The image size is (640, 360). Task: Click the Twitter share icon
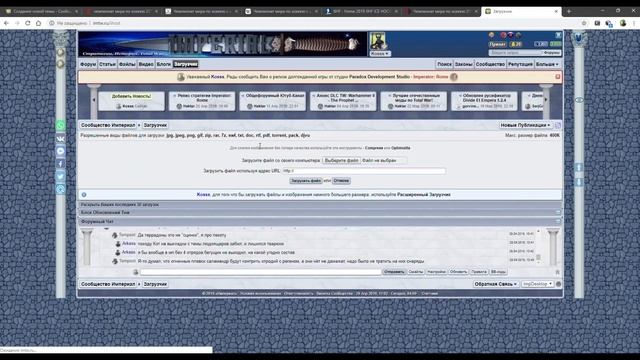pos(60,176)
